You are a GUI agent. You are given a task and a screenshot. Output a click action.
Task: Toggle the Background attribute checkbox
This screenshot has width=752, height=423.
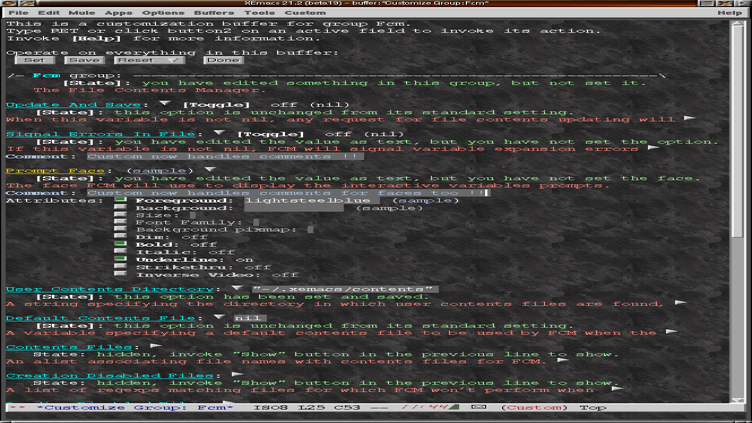120,207
